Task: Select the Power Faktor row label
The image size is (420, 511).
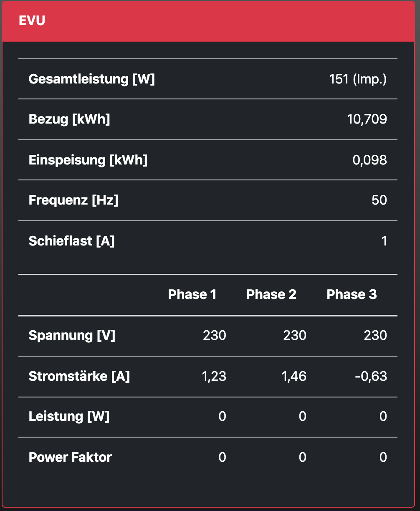Action: [x=70, y=457]
